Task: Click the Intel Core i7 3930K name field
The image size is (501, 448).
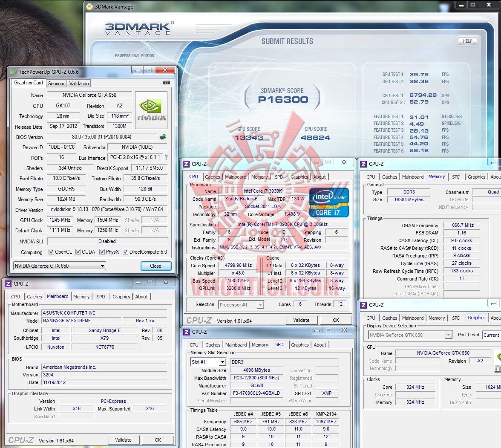Action: (262, 191)
